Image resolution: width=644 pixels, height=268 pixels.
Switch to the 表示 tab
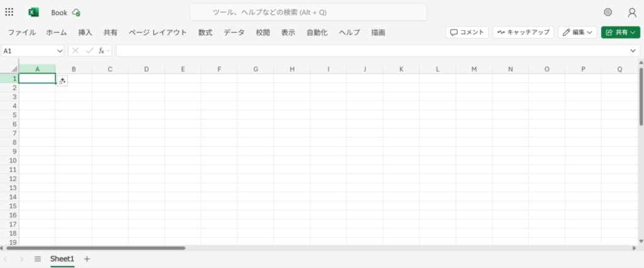(x=288, y=33)
